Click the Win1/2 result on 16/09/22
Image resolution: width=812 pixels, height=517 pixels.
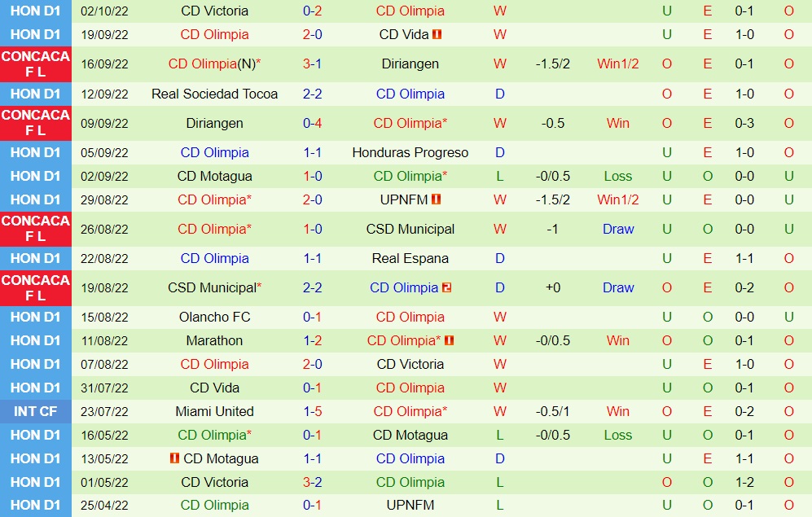point(617,64)
